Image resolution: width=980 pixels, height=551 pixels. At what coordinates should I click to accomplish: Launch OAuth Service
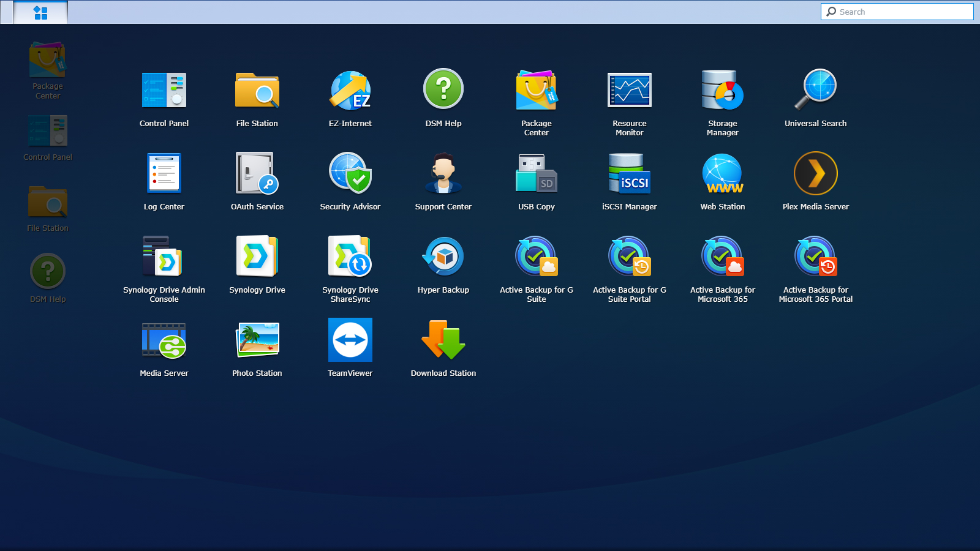(257, 182)
